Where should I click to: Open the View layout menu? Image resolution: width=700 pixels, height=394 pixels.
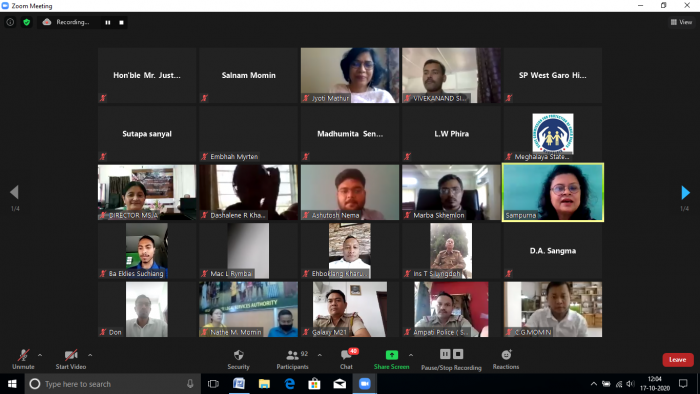681,22
